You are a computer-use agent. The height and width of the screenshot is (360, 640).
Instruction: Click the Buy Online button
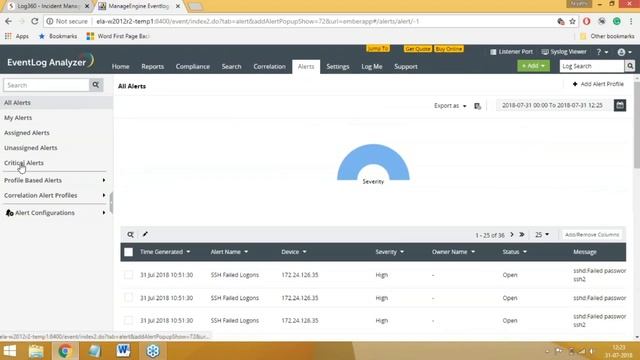(449, 49)
